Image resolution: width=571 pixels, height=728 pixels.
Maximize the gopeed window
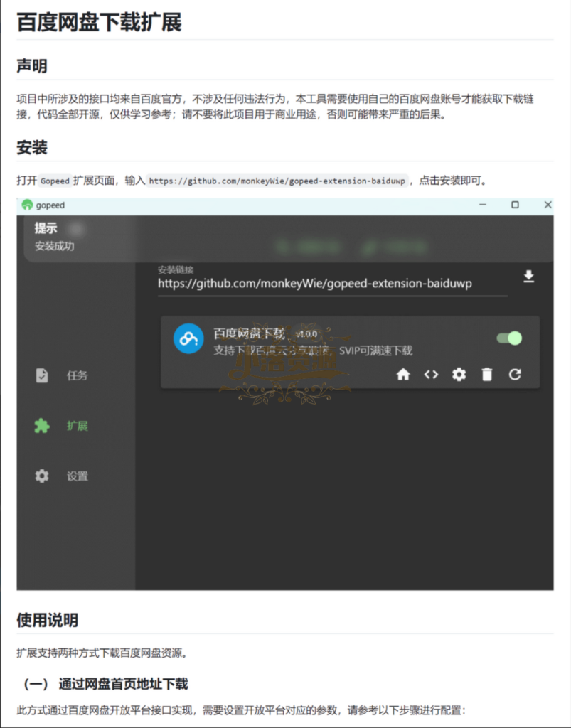[x=515, y=205]
